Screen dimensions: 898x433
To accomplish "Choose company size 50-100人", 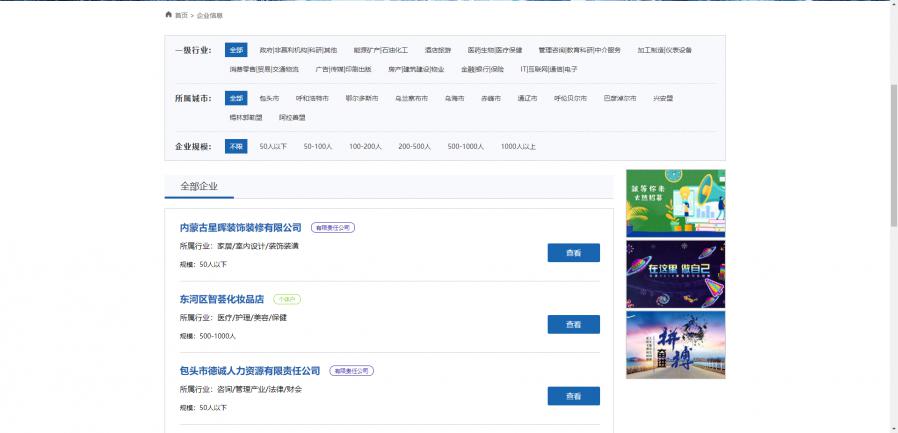I will (x=318, y=146).
